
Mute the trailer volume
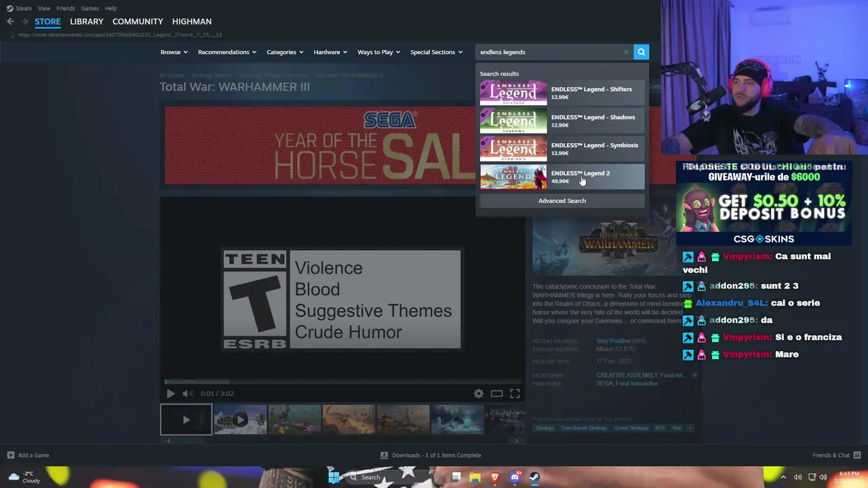(188, 393)
